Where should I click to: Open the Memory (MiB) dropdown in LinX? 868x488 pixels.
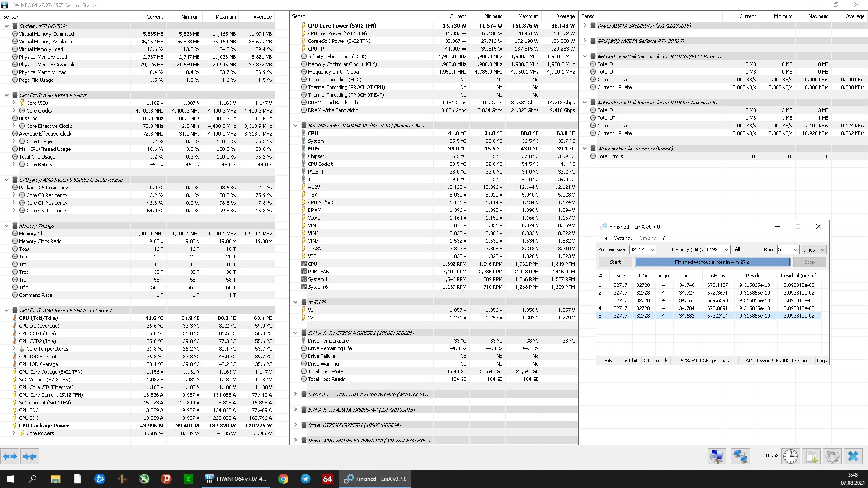[726, 250]
